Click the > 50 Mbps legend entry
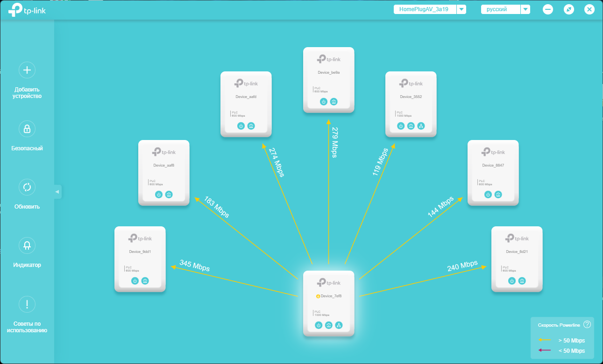The height and width of the screenshot is (364, 603). click(x=562, y=340)
